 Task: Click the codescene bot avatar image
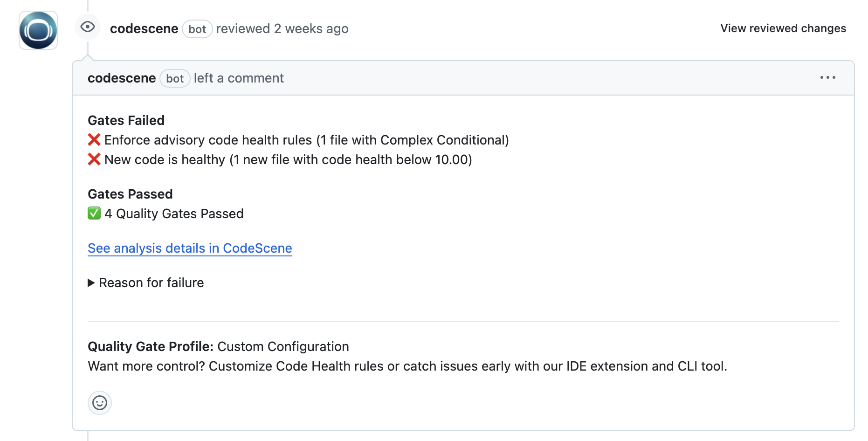(x=38, y=30)
